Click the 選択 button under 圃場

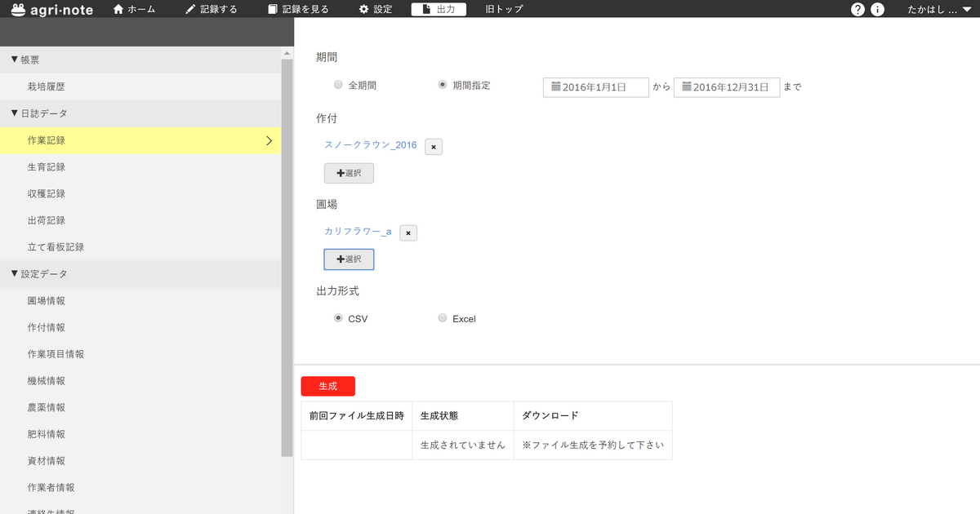coord(349,259)
